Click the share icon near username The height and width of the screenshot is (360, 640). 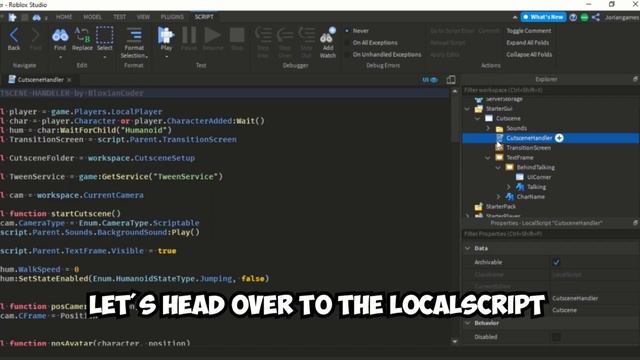pyautogui.click(x=596, y=17)
